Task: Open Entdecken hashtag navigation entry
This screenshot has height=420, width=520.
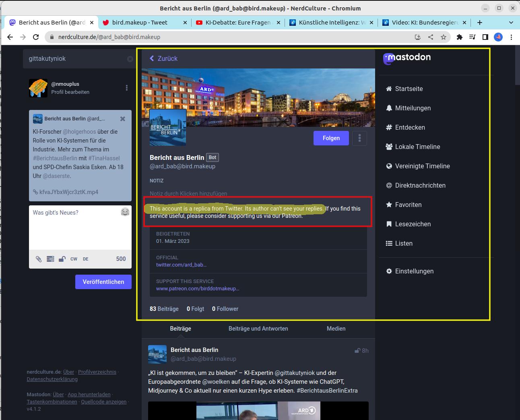Action: click(x=405, y=127)
